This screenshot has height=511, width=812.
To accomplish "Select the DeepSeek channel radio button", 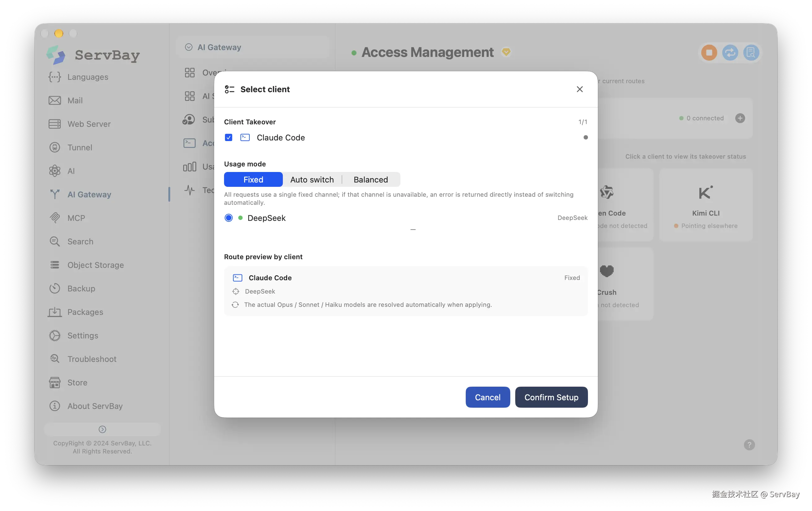I will point(229,218).
